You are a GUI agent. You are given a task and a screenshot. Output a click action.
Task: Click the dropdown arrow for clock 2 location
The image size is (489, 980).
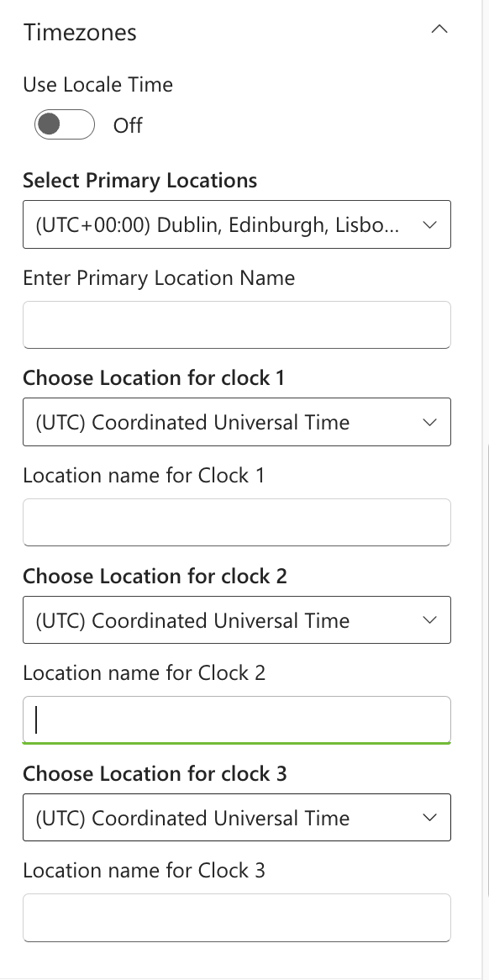(x=430, y=619)
